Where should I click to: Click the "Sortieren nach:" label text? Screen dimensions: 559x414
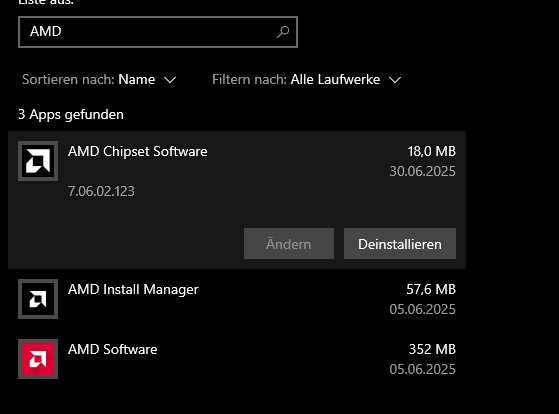point(68,79)
